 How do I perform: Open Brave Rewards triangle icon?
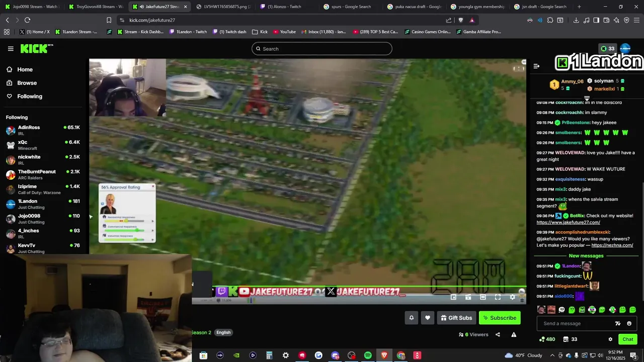tap(472, 20)
